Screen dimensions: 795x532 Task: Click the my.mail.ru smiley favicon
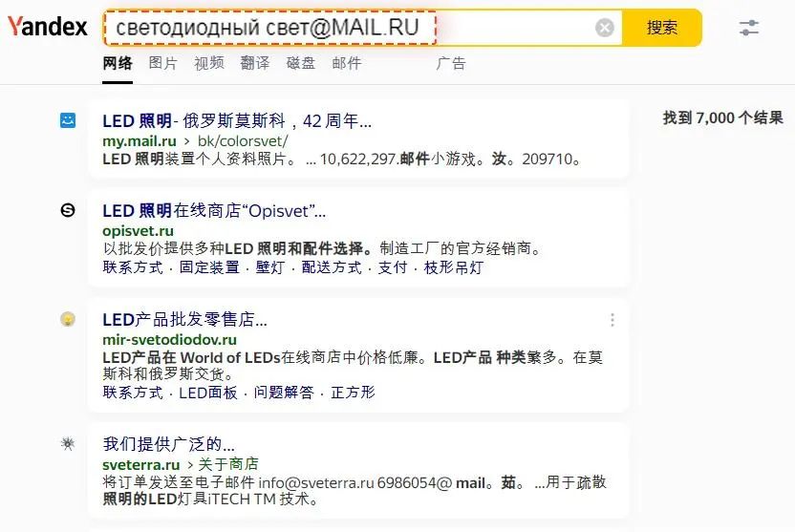(68, 120)
